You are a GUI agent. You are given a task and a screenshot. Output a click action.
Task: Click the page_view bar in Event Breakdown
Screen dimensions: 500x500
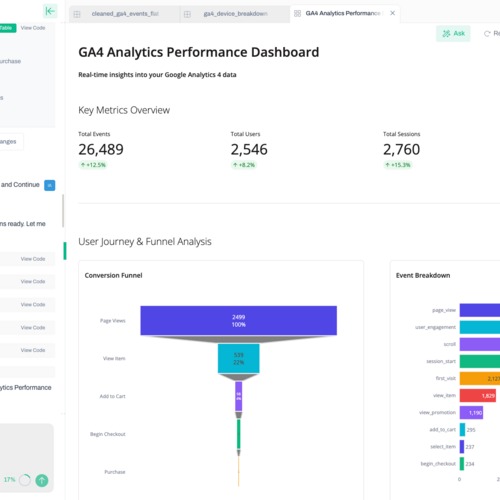point(480,310)
